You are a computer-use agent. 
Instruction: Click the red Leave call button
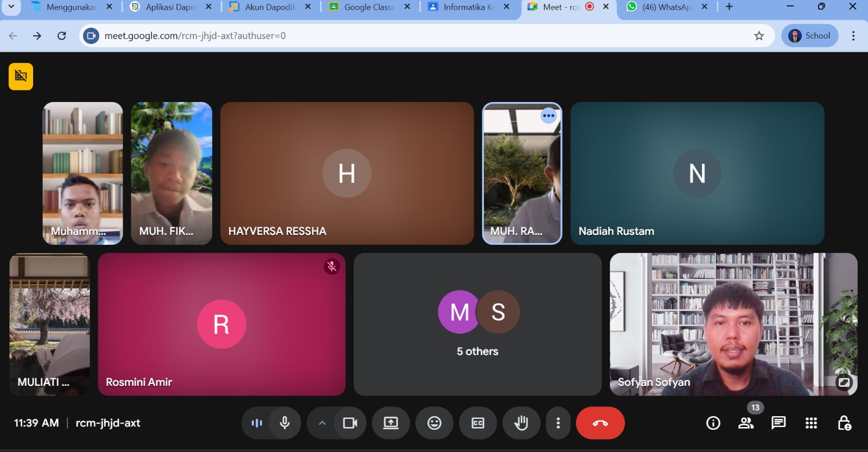coord(600,423)
